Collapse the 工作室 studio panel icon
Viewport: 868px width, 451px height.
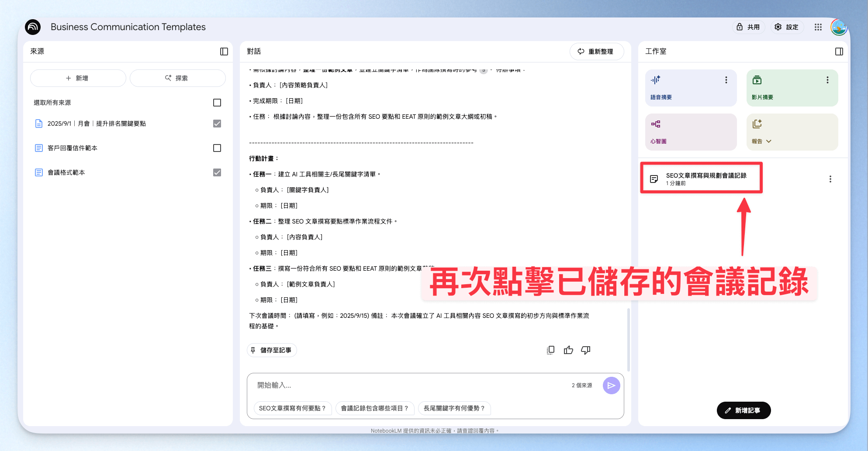click(839, 52)
